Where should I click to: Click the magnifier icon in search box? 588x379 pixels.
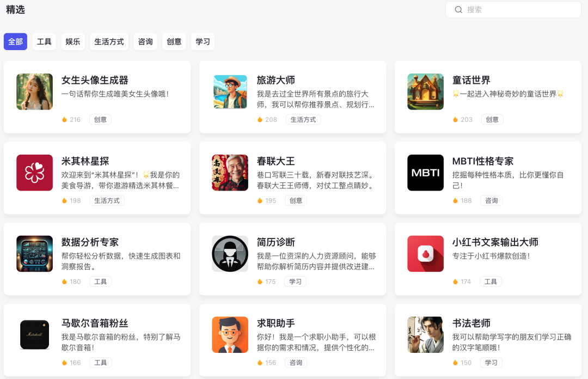(x=458, y=10)
